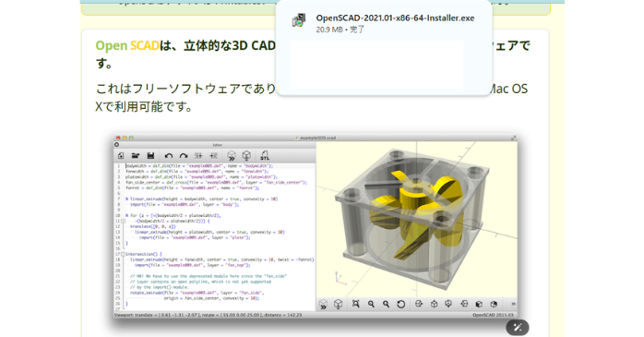
Task: Click the magic wand image tool button
Action: (518, 328)
